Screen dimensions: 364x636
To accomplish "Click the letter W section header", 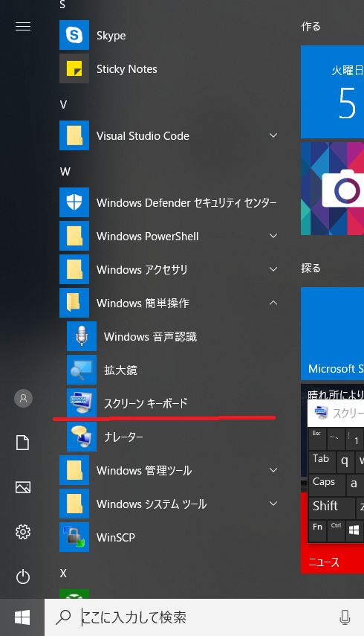I will 65,172.
